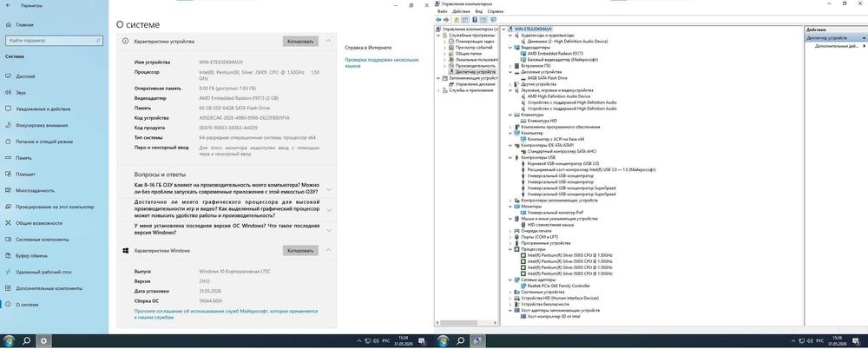
Task: Copy the Windows specifications with Копировать
Action: pos(300,251)
